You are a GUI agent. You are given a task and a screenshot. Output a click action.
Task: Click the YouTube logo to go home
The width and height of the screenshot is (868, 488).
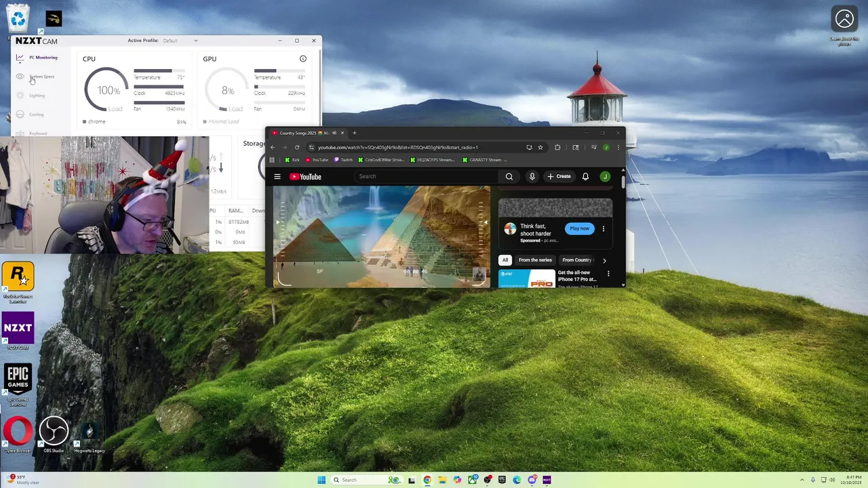click(305, 177)
